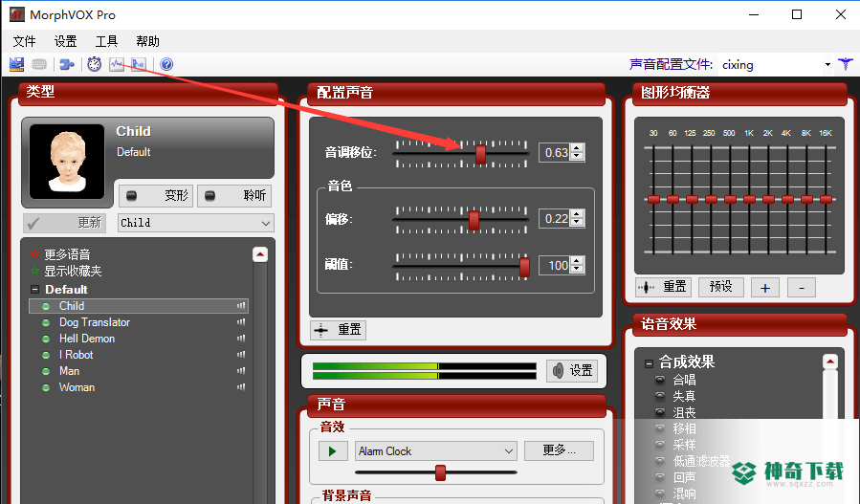The height and width of the screenshot is (504, 860).
Task: Click the red star beside 更多语音
Action: pyautogui.click(x=34, y=254)
